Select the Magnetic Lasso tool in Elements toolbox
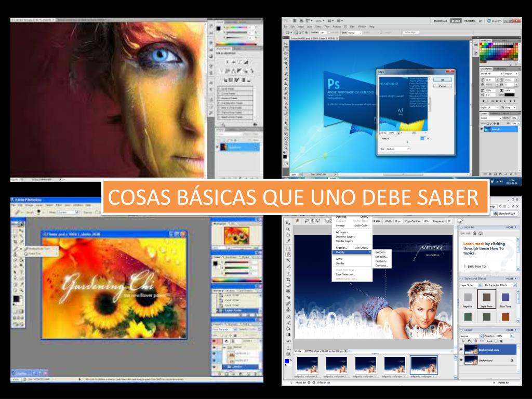532x399 pixels. click(288, 255)
